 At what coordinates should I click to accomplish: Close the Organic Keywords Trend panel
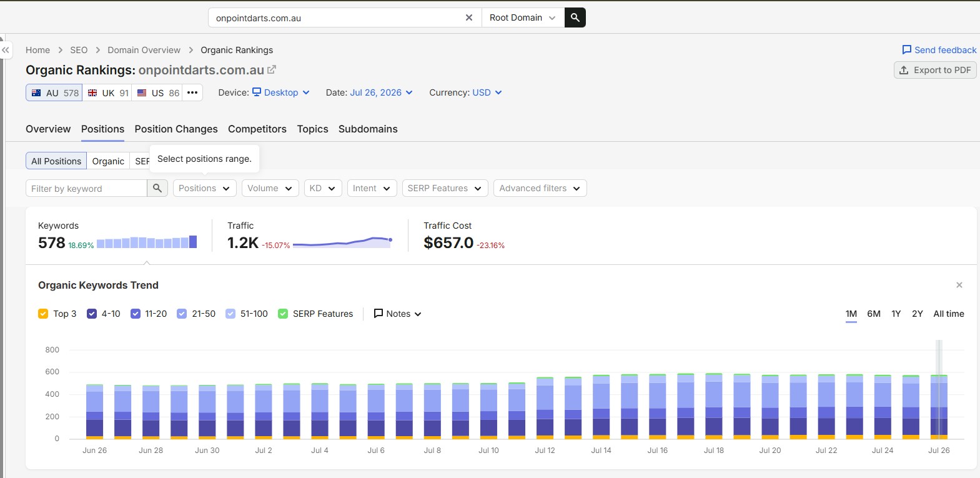[959, 285]
